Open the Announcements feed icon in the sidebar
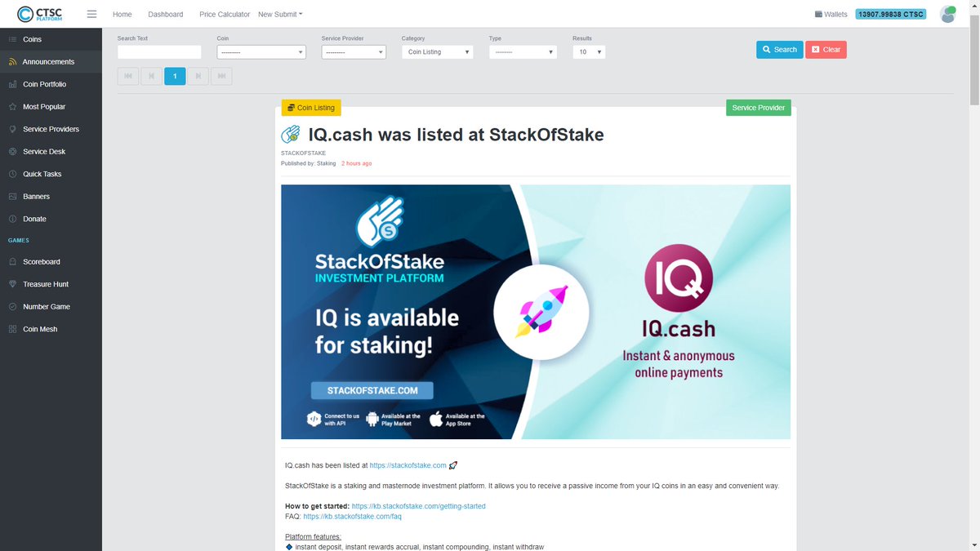The height and width of the screenshot is (551, 980). point(12,62)
